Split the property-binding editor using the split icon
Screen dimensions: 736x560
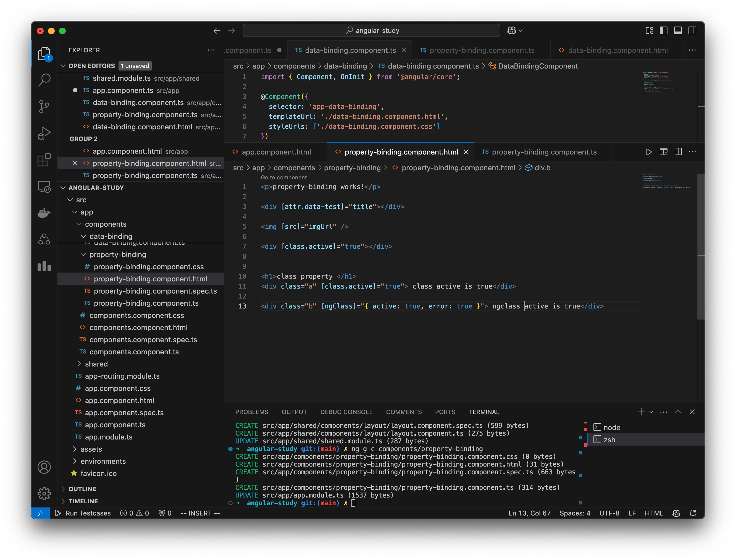click(x=678, y=152)
